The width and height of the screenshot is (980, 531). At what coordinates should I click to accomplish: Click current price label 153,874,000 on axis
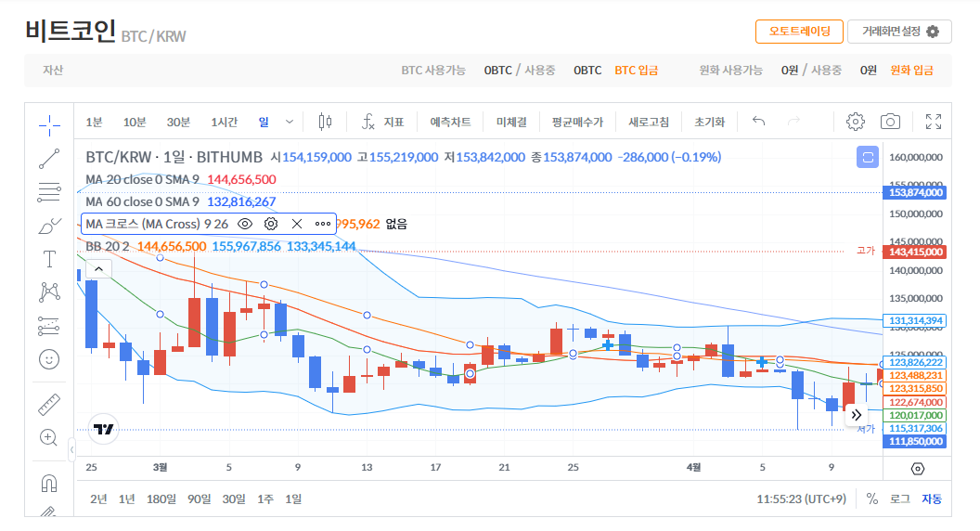[915, 193]
